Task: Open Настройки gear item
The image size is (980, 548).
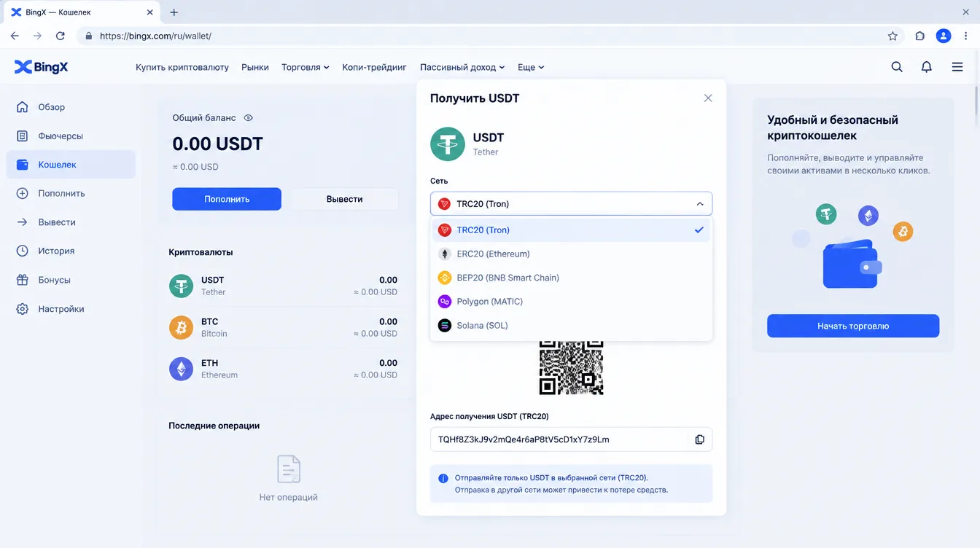Action: coord(71,309)
